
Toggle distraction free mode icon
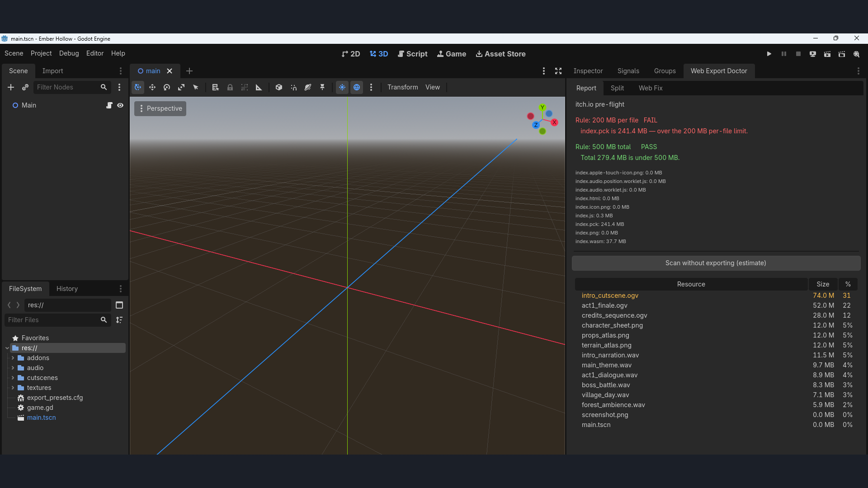coord(558,71)
